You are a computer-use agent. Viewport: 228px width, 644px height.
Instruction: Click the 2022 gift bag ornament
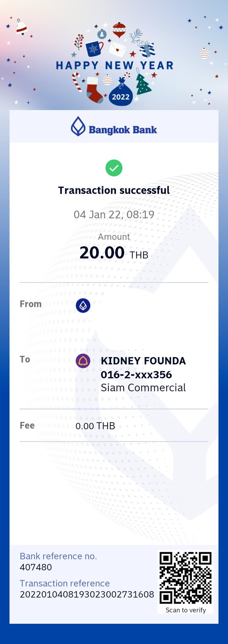[121, 92]
